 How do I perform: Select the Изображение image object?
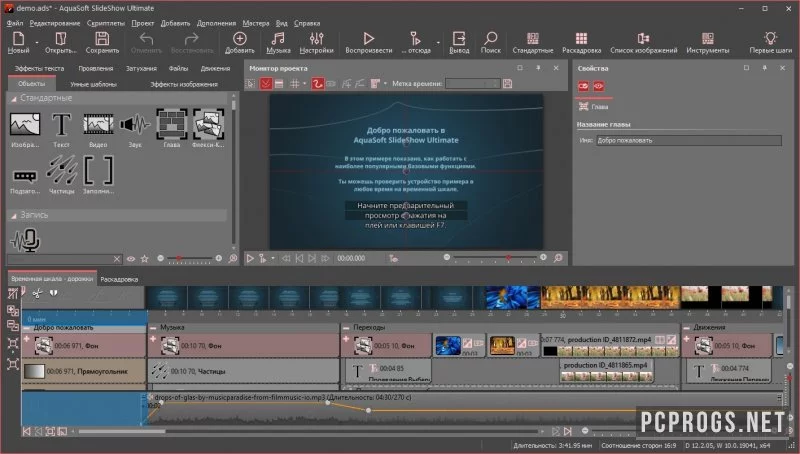24,124
